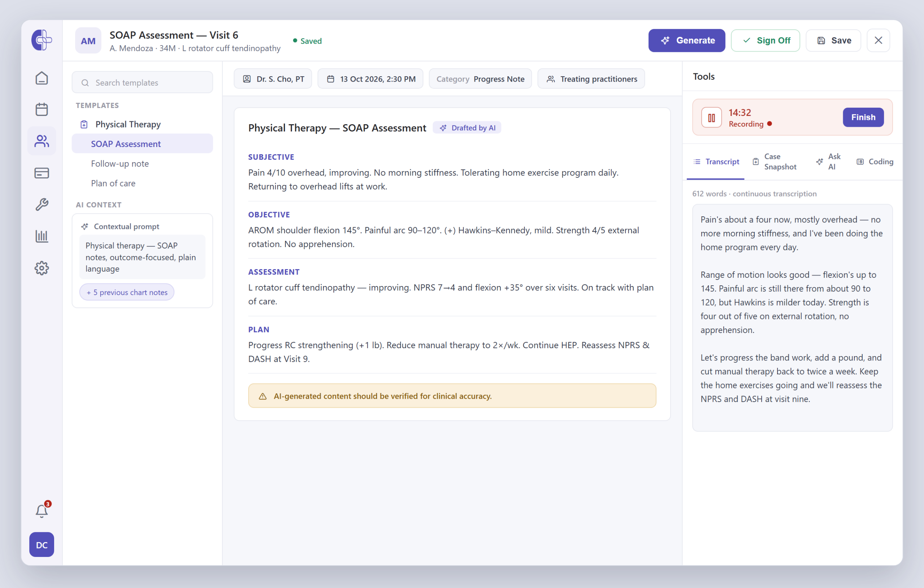The height and width of the screenshot is (588, 924).
Task: Click the search magnifier icon
Action: [85, 83]
